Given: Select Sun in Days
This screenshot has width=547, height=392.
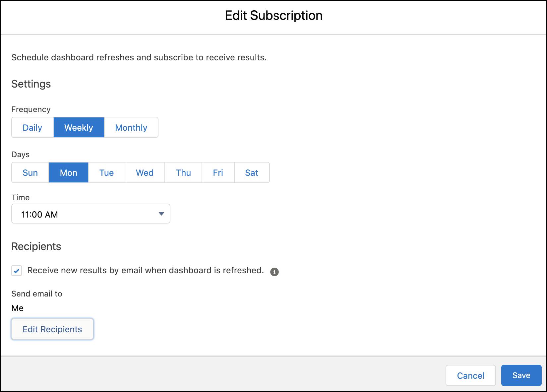Looking at the screenshot, I should (30, 172).
